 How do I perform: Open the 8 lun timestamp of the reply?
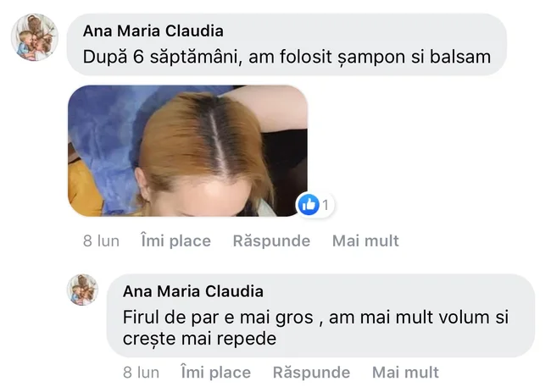click(141, 373)
